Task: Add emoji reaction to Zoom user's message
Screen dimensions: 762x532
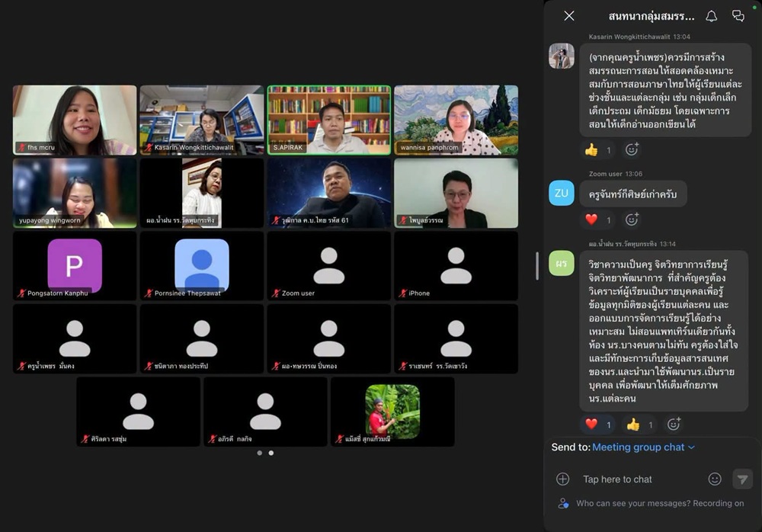Action: [632, 220]
